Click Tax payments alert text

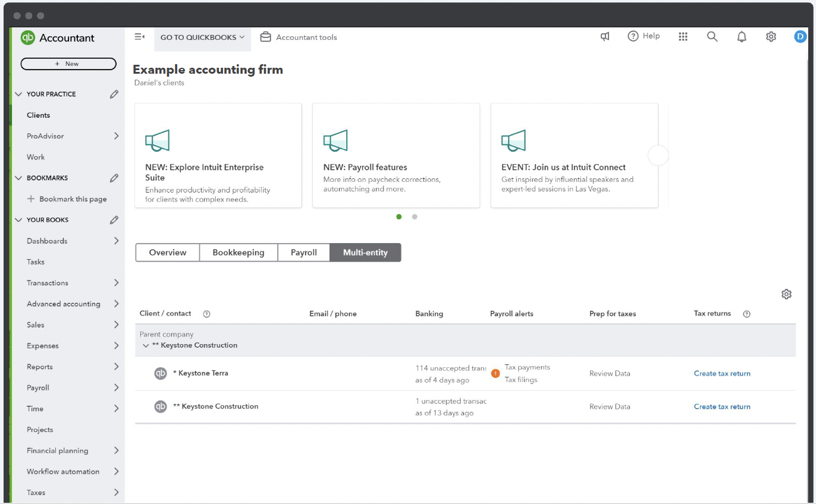528,367
